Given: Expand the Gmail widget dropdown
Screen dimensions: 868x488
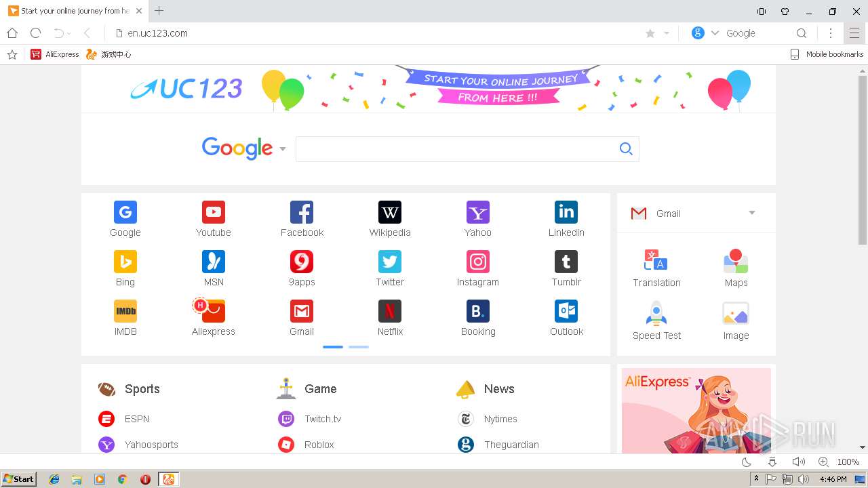Looking at the screenshot, I should (751, 213).
